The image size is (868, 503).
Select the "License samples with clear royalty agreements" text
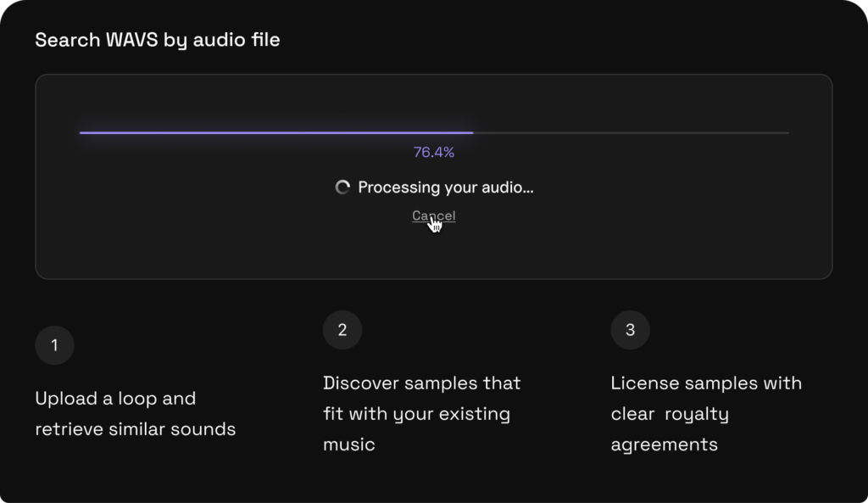click(x=705, y=413)
